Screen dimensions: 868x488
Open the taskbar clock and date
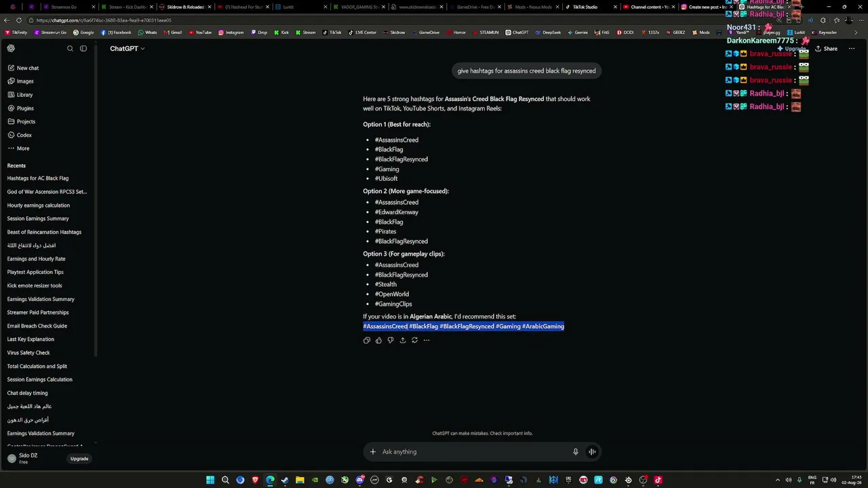point(852,481)
